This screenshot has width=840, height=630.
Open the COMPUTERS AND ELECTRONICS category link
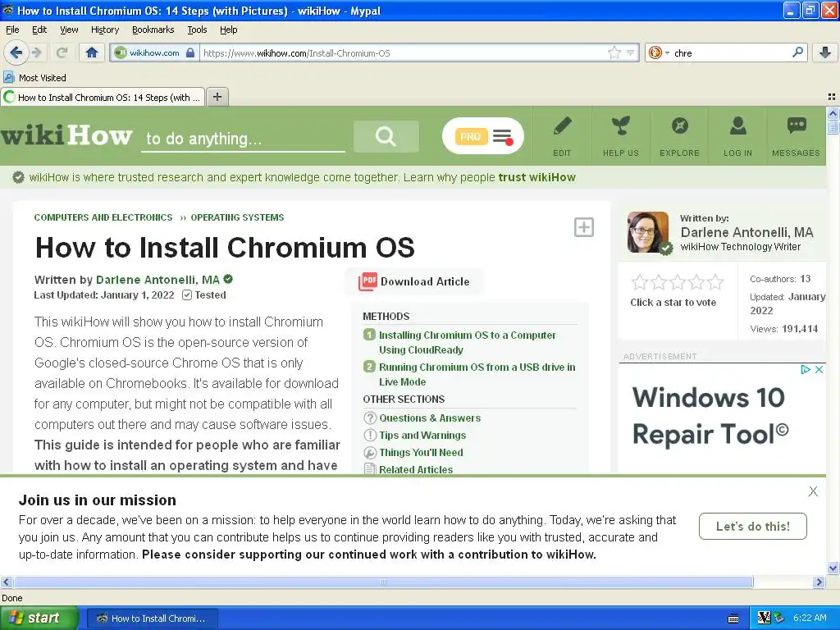click(x=103, y=217)
